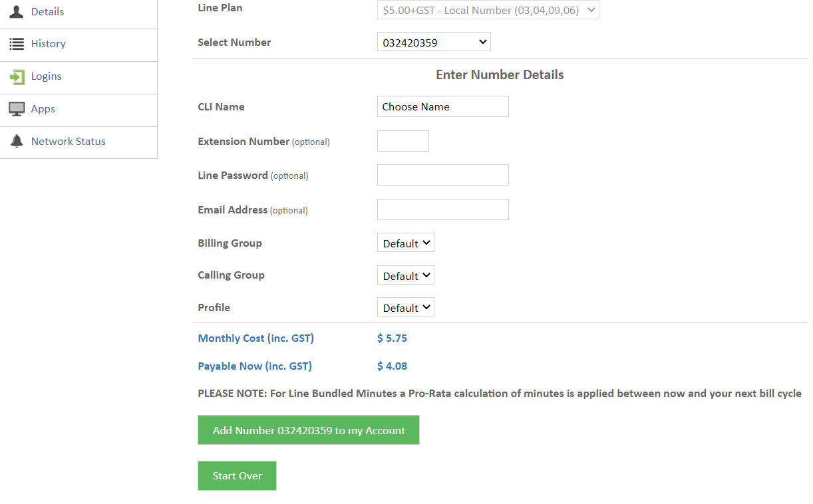
Task: Go to Logins in sidebar
Action: pos(79,77)
